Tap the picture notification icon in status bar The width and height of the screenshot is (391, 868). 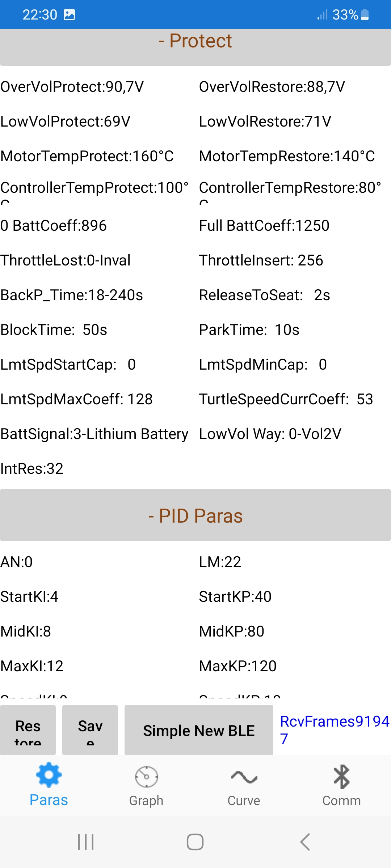click(x=69, y=15)
